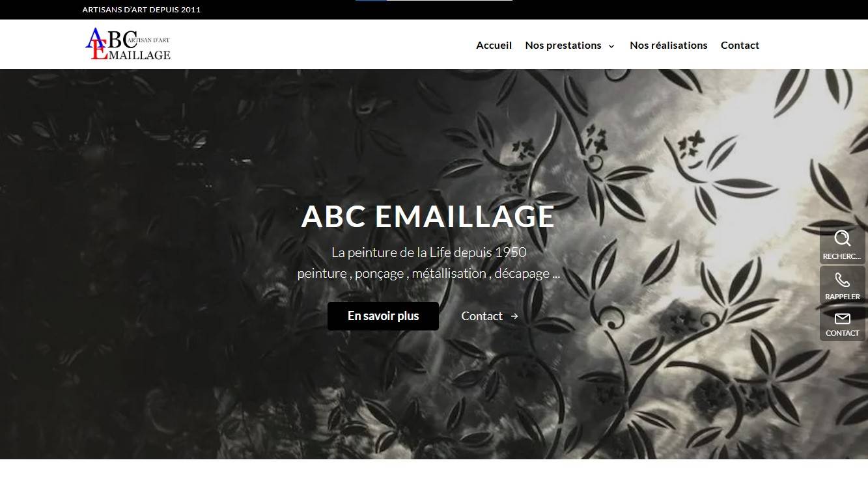
Task: Click the envelope icon in side panel
Action: (x=843, y=318)
